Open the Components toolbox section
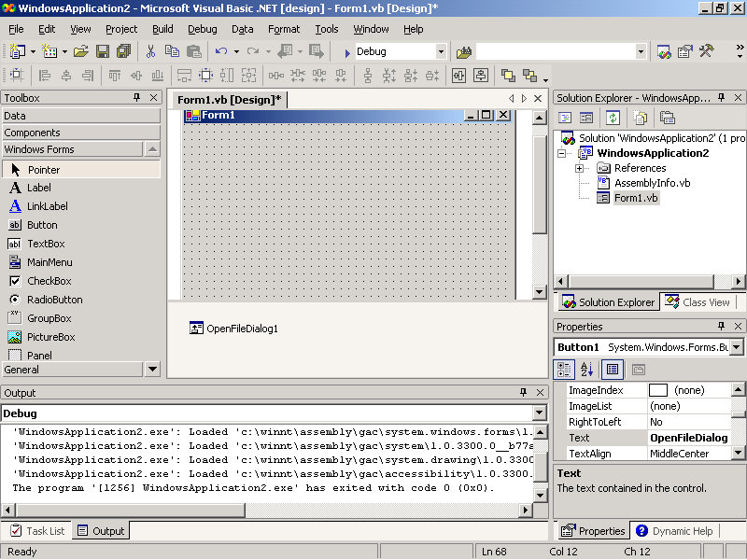Screen dimensions: 747x560 pos(81,133)
